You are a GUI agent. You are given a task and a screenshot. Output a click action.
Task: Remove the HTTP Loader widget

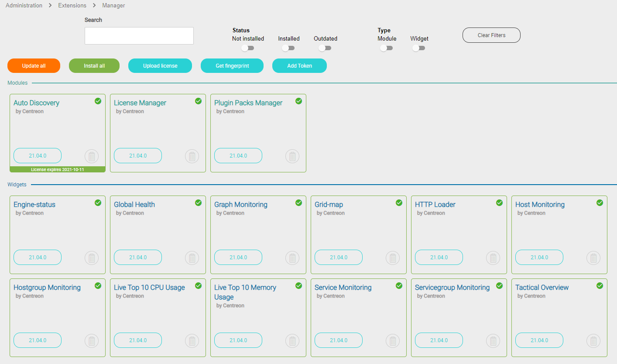(493, 258)
